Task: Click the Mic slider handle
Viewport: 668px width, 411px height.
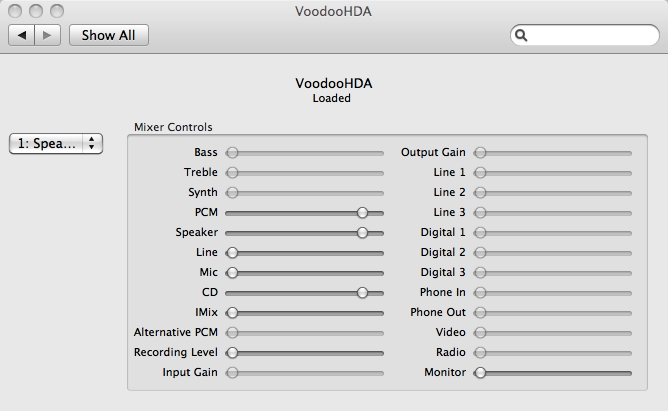Action: (232, 272)
